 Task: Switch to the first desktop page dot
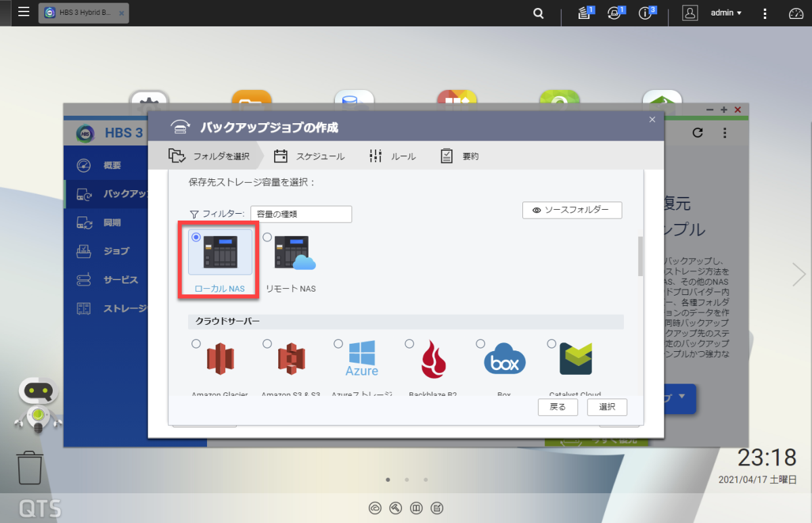388,480
